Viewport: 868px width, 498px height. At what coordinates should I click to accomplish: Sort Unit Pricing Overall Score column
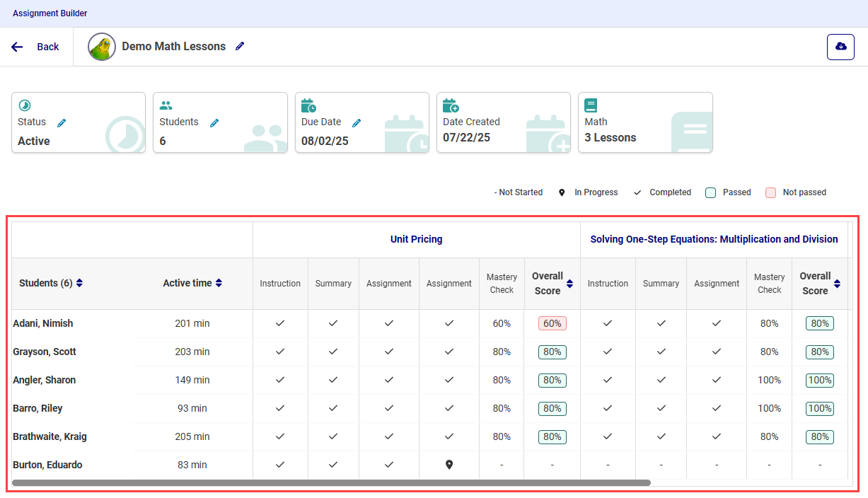point(569,284)
